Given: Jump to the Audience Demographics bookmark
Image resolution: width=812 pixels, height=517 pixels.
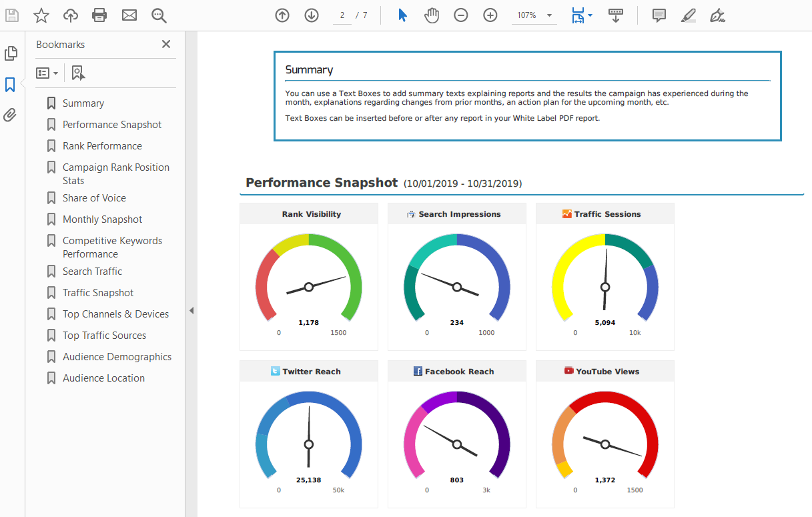Looking at the screenshot, I should 117,357.
